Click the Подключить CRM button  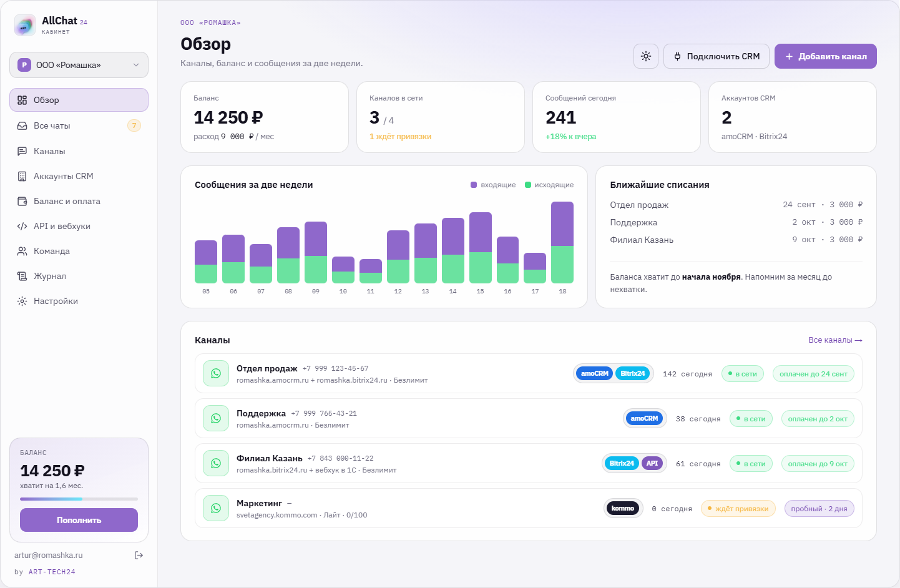pyautogui.click(x=717, y=56)
